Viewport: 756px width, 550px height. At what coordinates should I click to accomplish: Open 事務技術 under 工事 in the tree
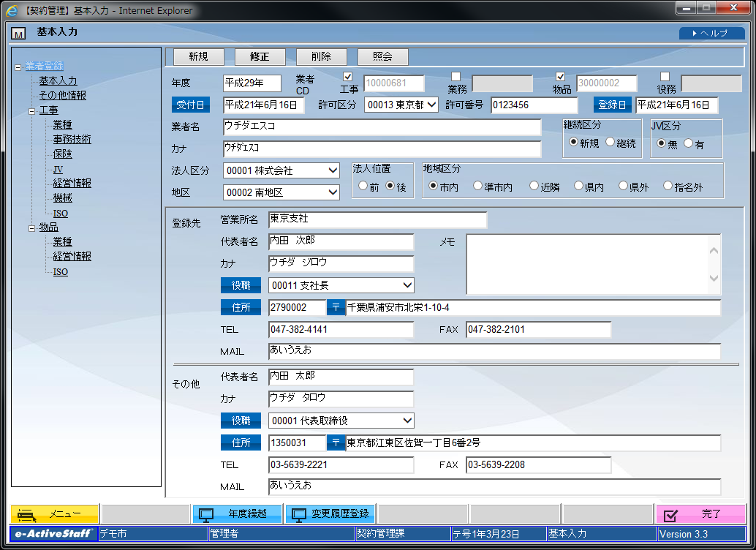(x=72, y=140)
